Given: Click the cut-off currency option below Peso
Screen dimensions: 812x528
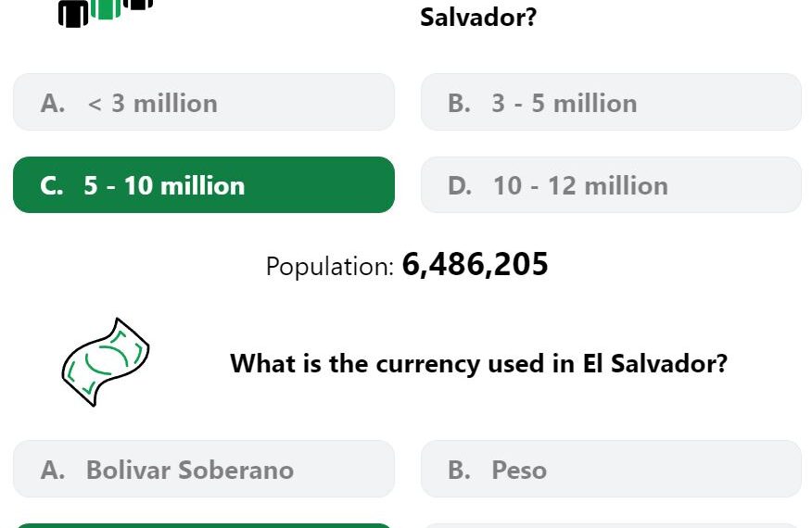Looking at the screenshot, I should tap(611, 526).
